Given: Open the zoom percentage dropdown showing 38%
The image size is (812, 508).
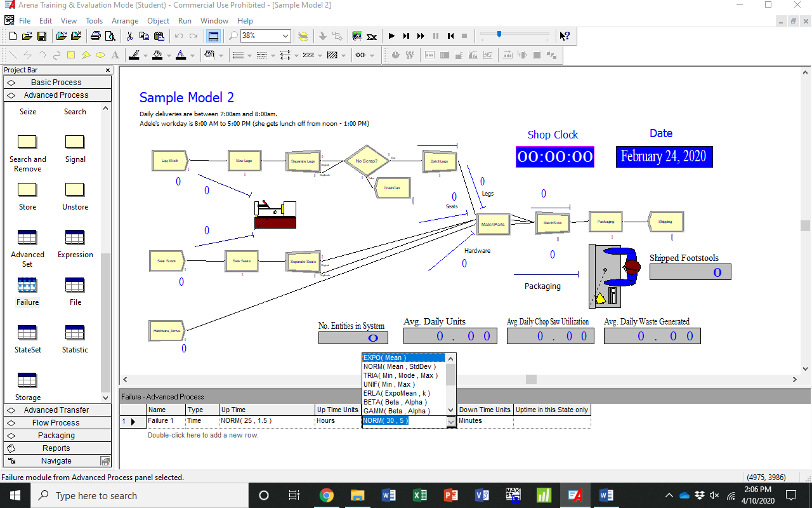Looking at the screenshot, I should coord(285,36).
